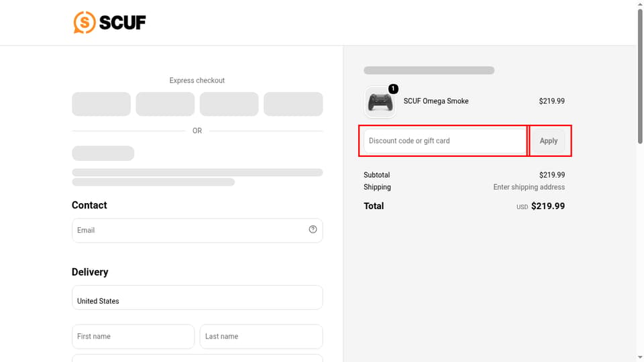Image resolution: width=644 pixels, height=362 pixels.
Task: Click into the Email field
Action: 197,230
